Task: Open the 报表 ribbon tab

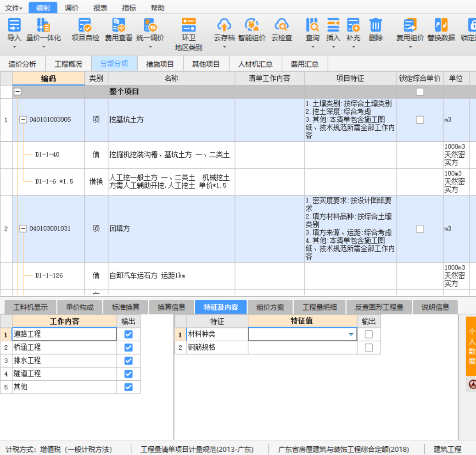Action: (100, 8)
